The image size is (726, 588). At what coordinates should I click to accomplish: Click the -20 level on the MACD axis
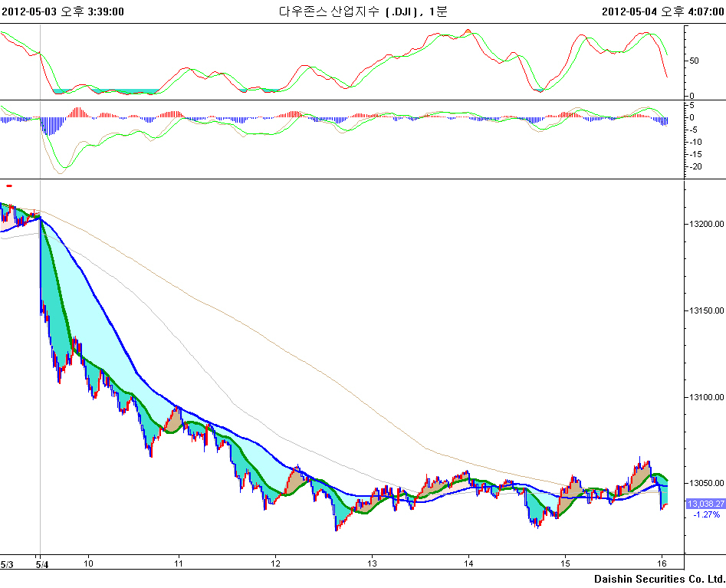tap(697, 166)
